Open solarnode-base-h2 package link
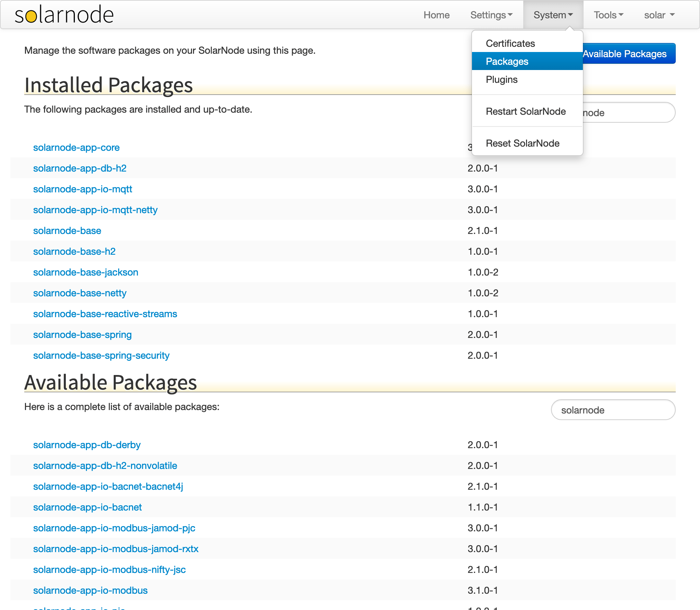 pyautogui.click(x=74, y=252)
